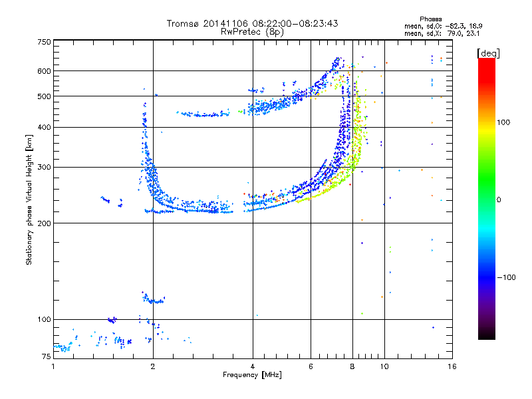This screenshot has height=399, width=532.
Task: Click the '[deg]' colorbar unit label
Action: click(x=488, y=53)
